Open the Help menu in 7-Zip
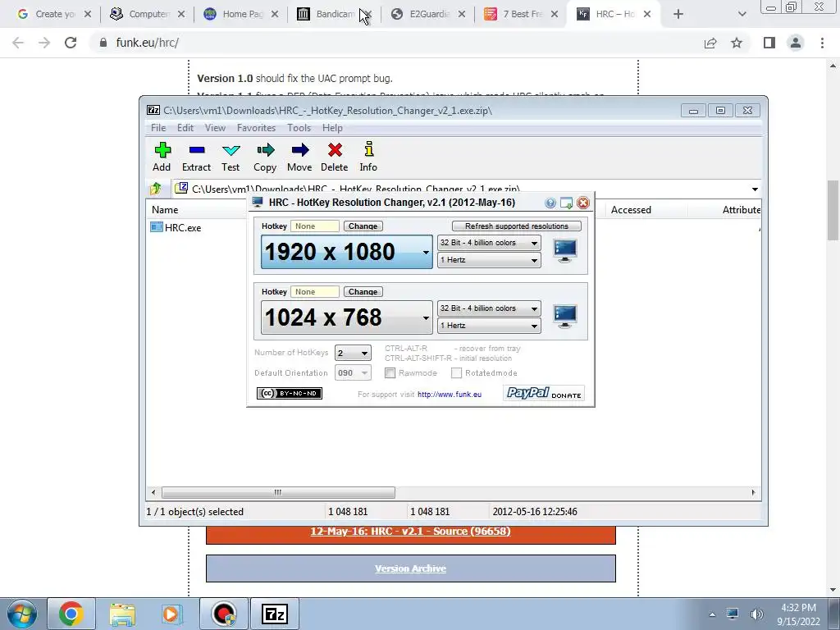The width and height of the screenshot is (840, 630). 332,127
